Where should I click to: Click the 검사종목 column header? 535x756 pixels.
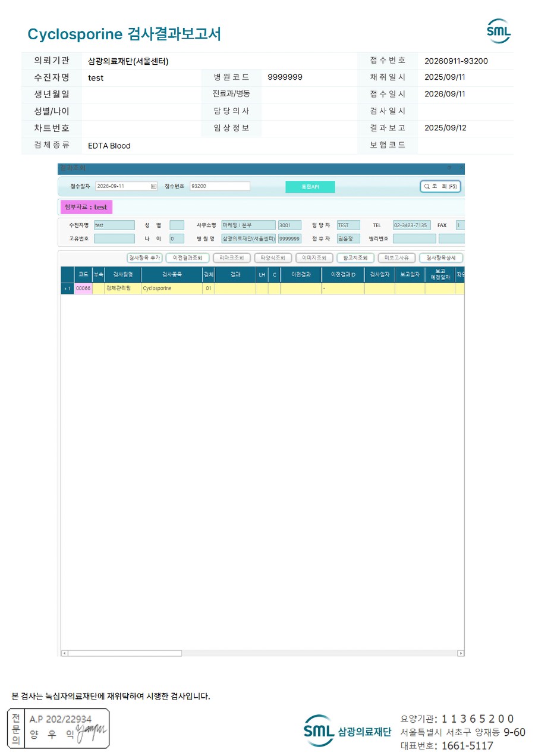pyautogui.click(x=172, y=275)
